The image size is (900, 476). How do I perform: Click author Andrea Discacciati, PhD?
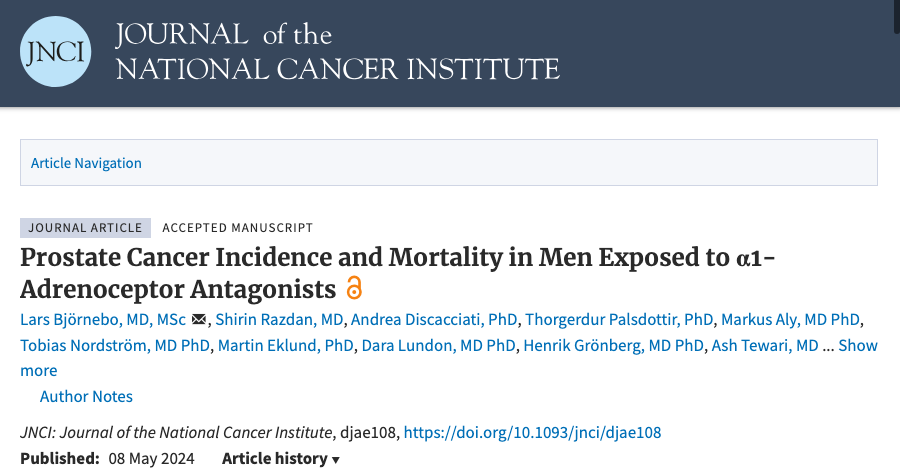coord(434,319)
